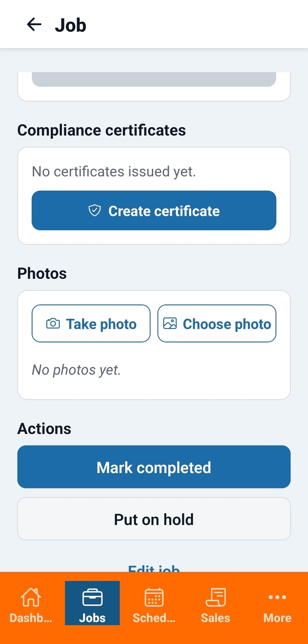The image size is (308, 644).
Task: Click Choose photo text
Action: [227, 324]
